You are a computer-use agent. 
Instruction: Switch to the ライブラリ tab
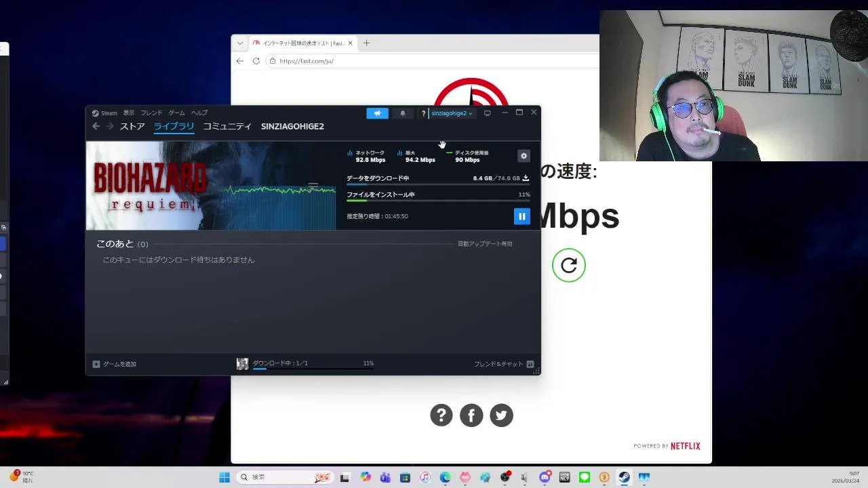[174, 126]
